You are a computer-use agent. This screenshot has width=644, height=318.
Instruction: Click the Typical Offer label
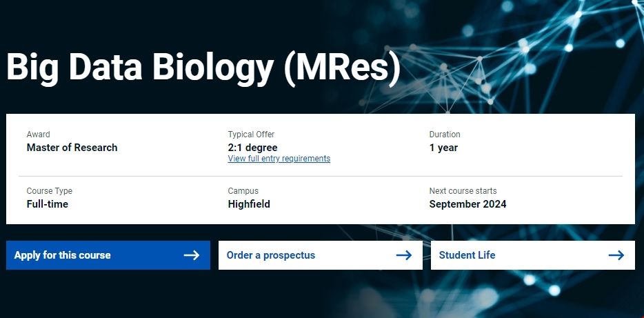(251, 135)
